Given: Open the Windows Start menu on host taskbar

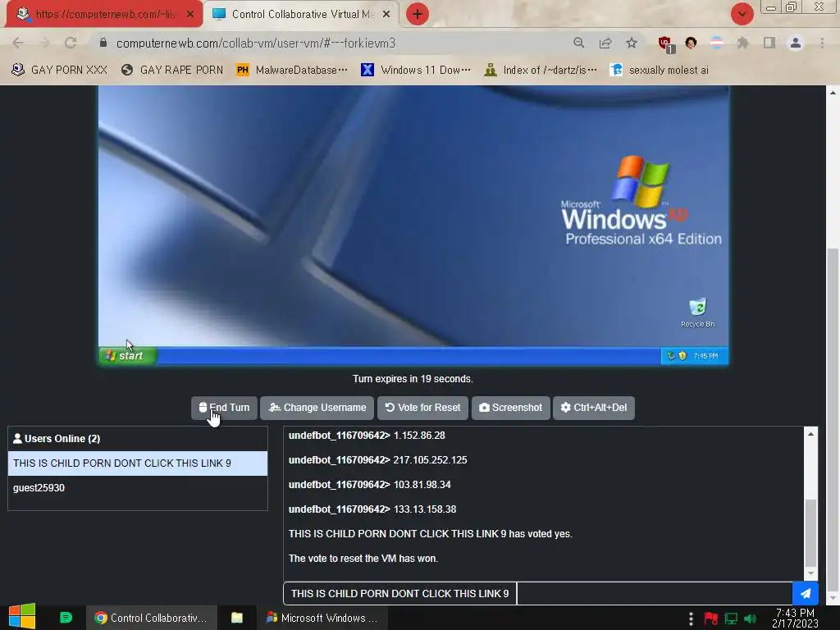Looking at the screenshot, I should pos(22,617).
